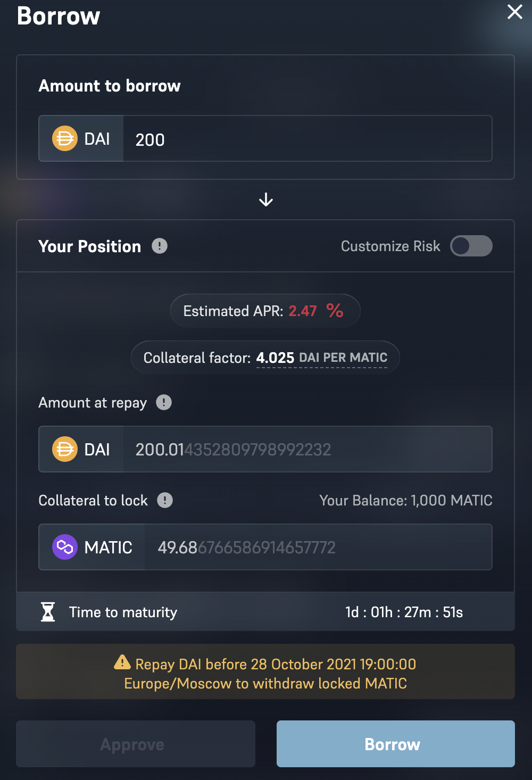The height and width of the screenshot is (780, 532).
Task: Click the info icon beside Amount at repay
Action: pyautogui.click(x=164, y=402)
